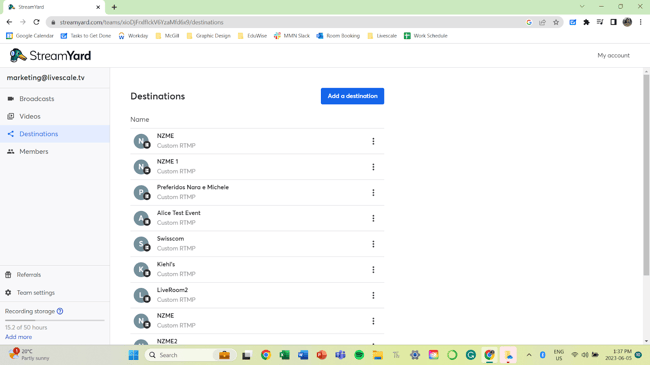Image resolution: width=650 pixels, height=365 pixels.
Task: Open the Chrome profile avatar
Action: 627,22
